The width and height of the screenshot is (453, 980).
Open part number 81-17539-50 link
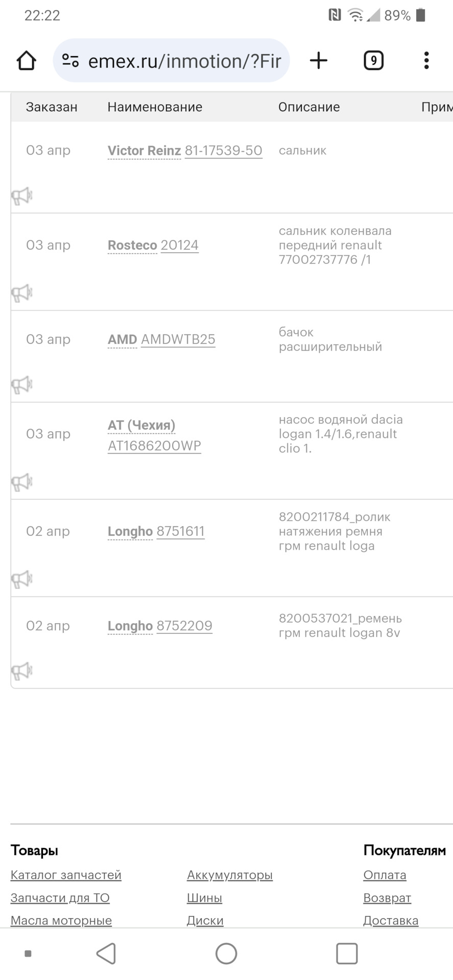click(224, 151)
